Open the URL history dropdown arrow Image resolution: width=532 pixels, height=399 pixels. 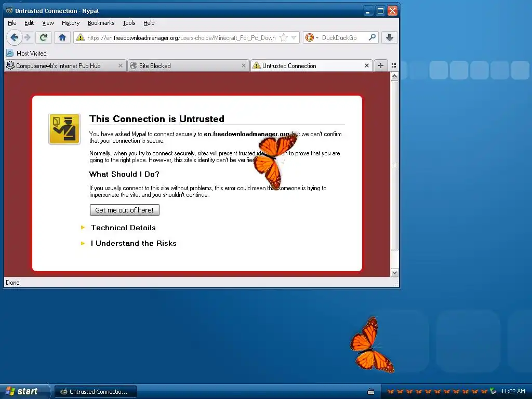pyautogui.click(x=294, y=37)
